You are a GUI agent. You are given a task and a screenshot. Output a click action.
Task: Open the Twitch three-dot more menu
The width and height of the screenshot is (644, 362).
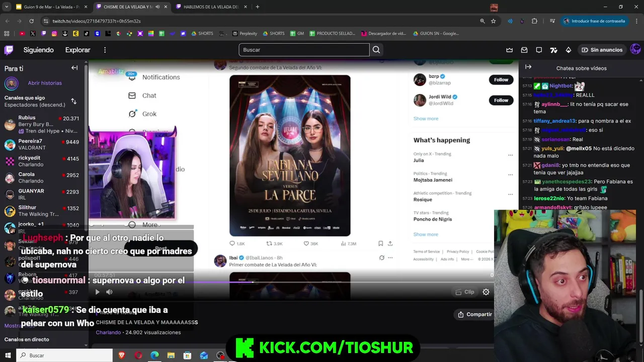(x=105, y=50)
